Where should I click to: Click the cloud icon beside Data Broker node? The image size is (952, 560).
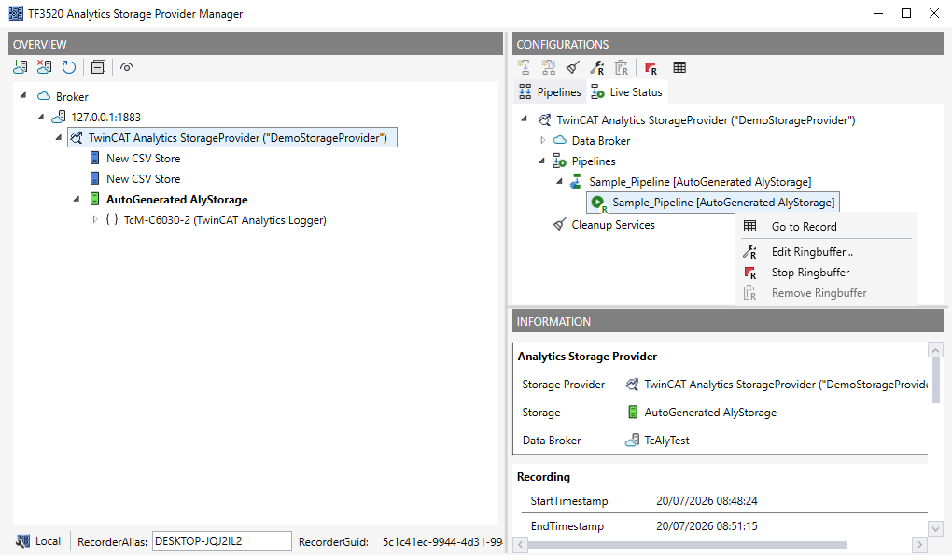tap(559, 140)
